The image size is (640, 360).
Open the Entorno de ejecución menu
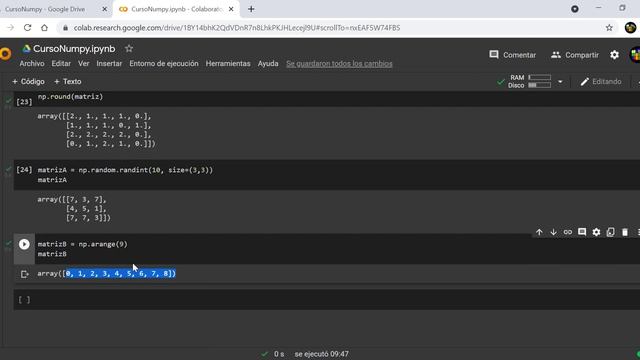164,64
